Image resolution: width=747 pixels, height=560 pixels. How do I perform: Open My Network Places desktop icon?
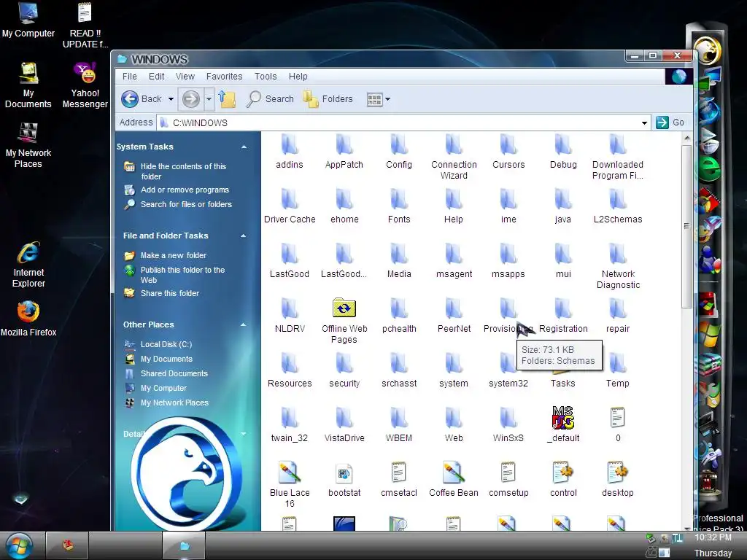(28, 145)
